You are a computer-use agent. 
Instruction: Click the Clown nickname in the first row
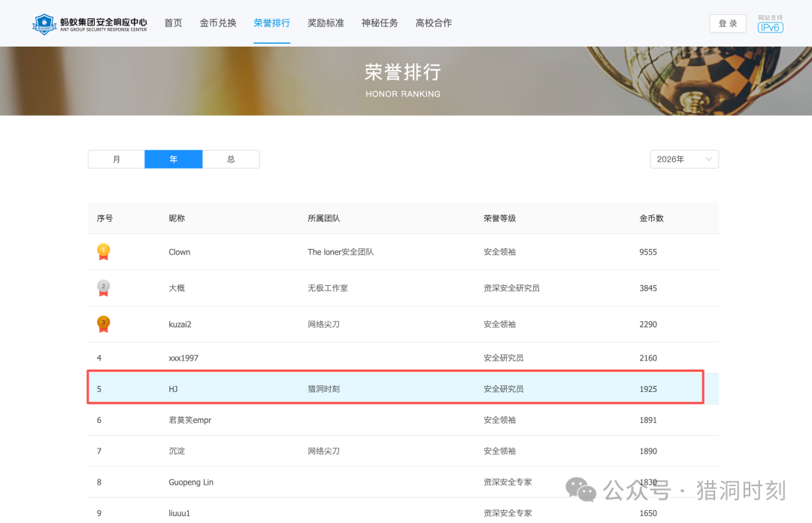coord(179,252)
